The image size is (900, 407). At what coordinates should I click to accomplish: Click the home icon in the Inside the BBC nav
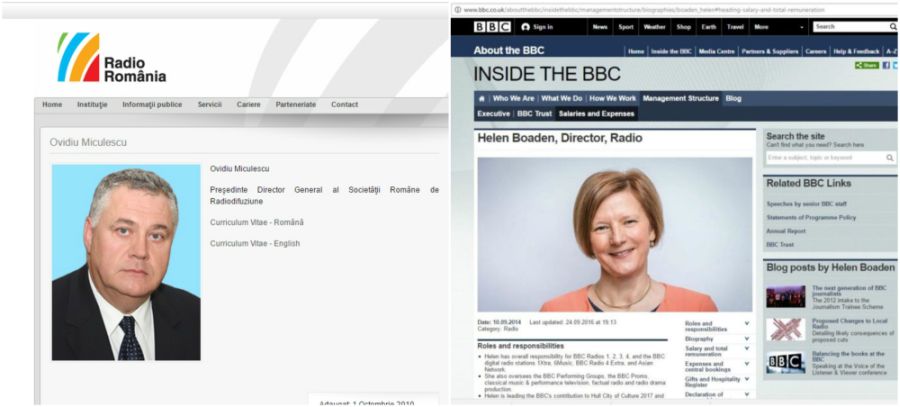[482, 99]
